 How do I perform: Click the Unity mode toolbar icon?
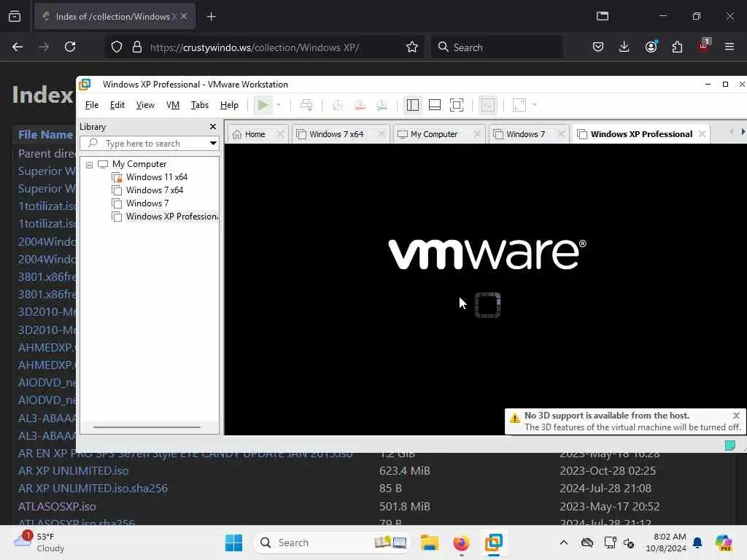pos(488,105)
